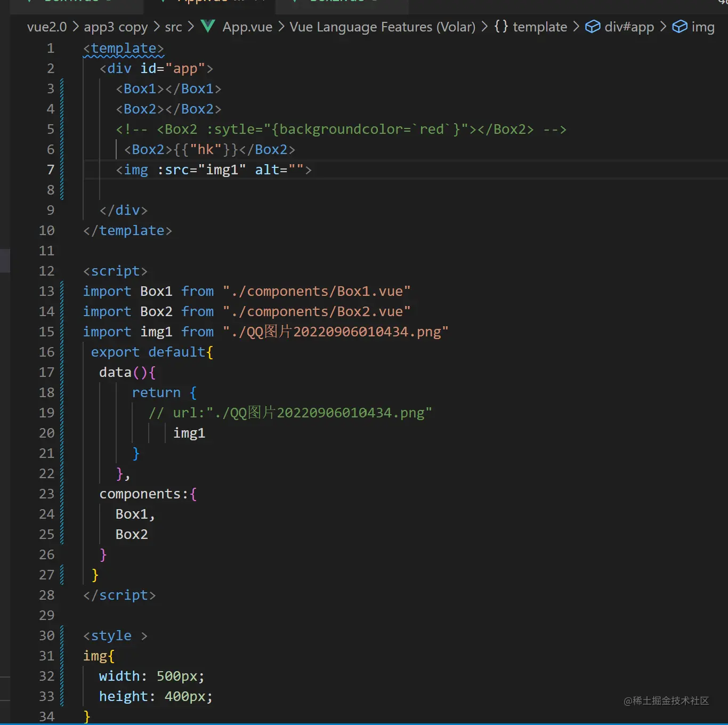Click the closing </div> tag
728x725 pixels.
[124, 211]
